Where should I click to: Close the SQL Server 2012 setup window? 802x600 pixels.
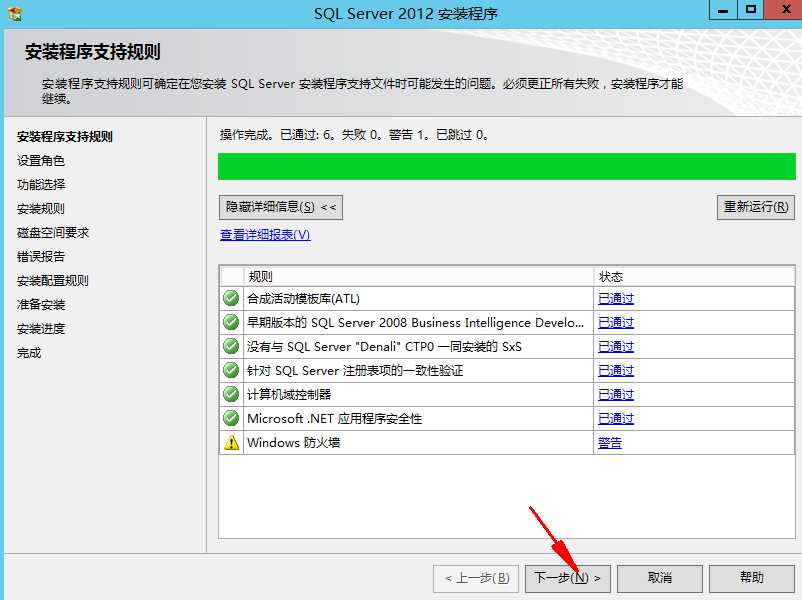pos(784,10)
